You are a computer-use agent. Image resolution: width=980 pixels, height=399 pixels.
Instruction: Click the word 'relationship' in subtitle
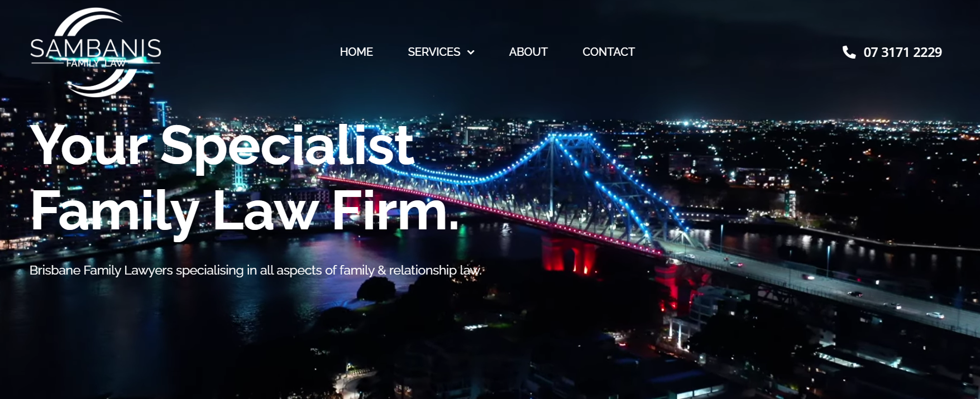pos(423,271)
